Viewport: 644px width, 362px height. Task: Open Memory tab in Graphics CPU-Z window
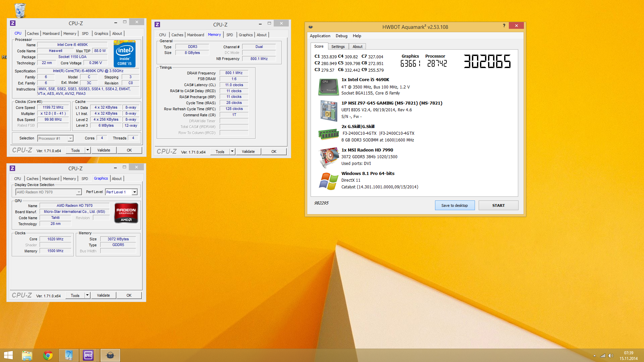click(69, 179)
